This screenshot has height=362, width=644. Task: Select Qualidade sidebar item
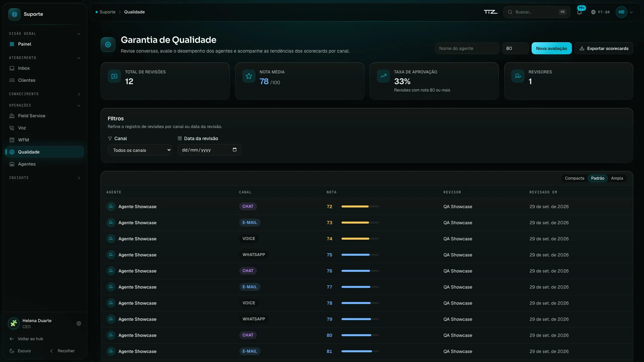[x=45, y=152]
